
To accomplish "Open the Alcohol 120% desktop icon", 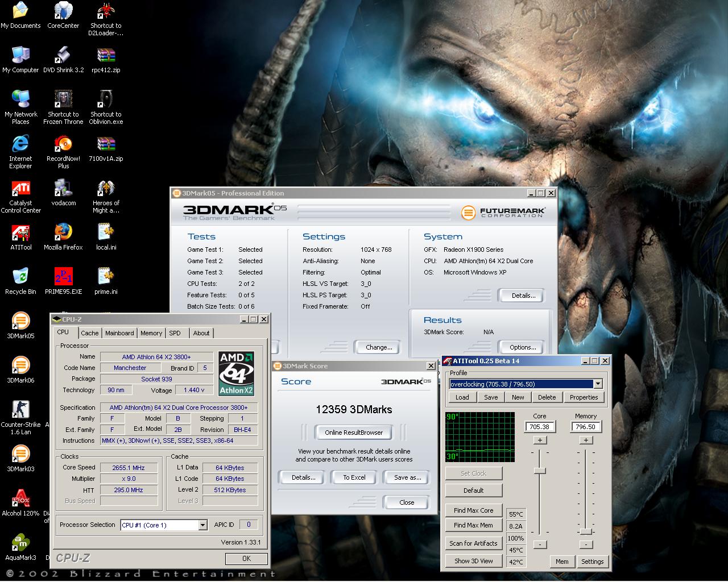I will pyautogui.click(x=20, y=500).
